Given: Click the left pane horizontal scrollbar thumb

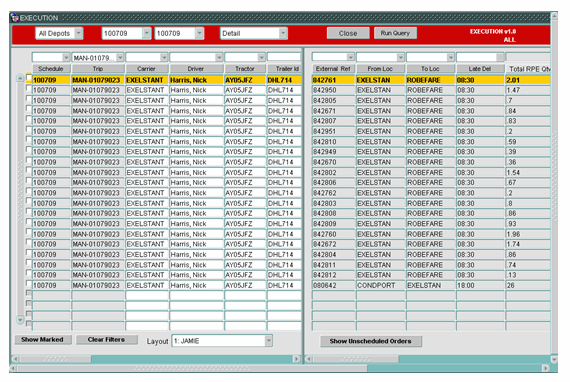Looking at the screenshot, I should pyautogui.click(x=55, y=359).
